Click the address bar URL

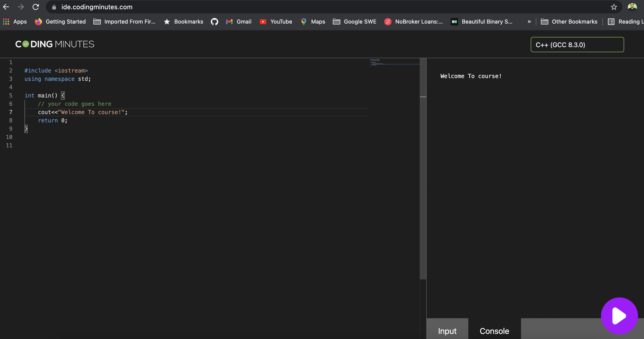(x=97, y=7)
